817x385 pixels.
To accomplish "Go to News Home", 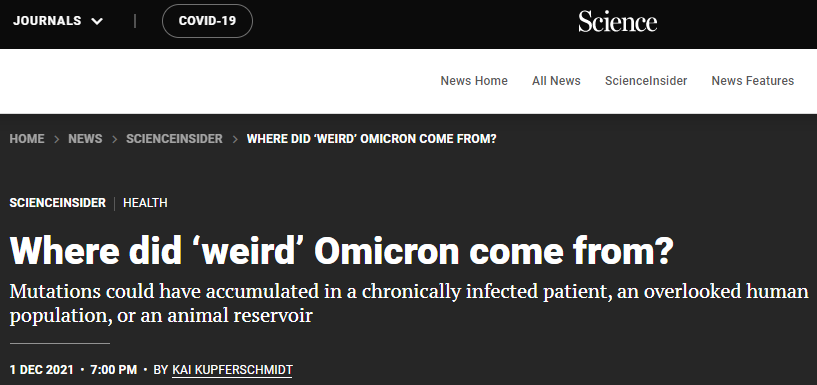I will tap(474, 81).
